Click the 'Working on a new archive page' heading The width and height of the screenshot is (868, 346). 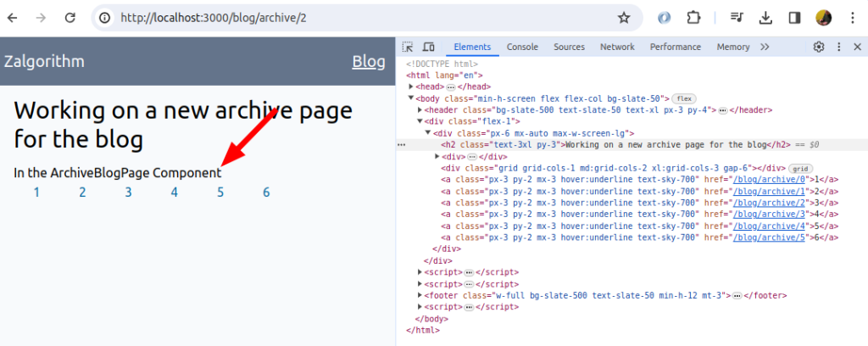[x=183, y=126]
